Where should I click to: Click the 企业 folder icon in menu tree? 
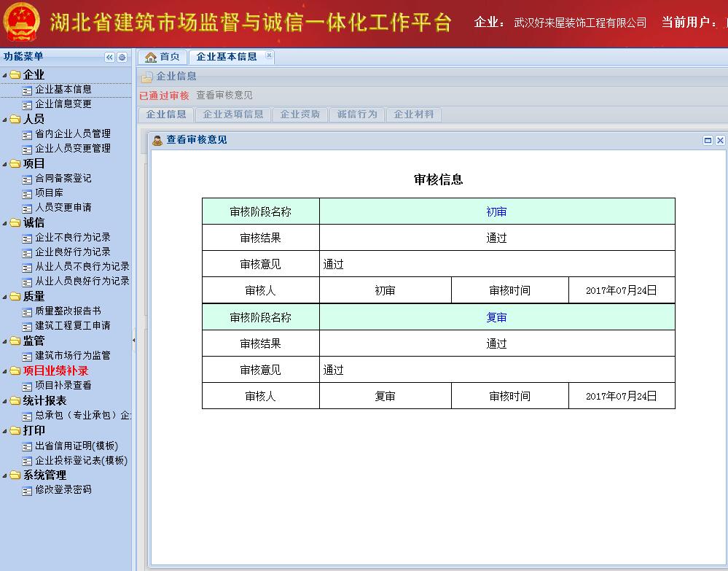click(x=15, y=75)
